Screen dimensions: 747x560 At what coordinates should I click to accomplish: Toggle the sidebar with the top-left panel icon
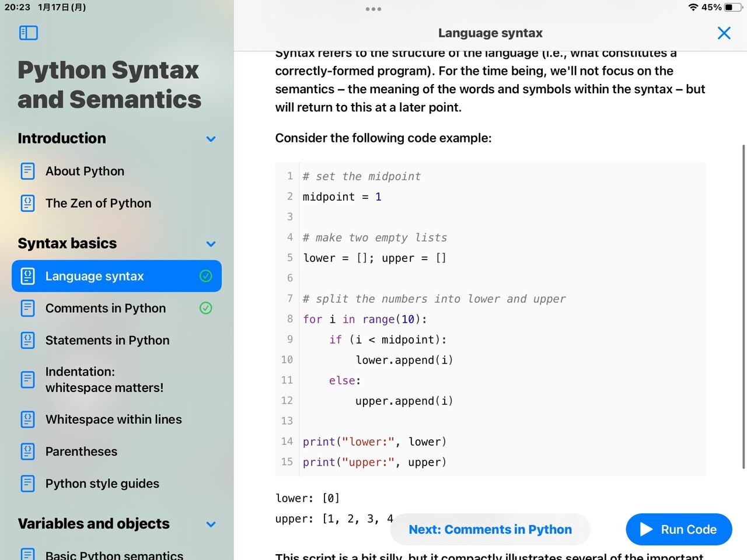point(28,33)
